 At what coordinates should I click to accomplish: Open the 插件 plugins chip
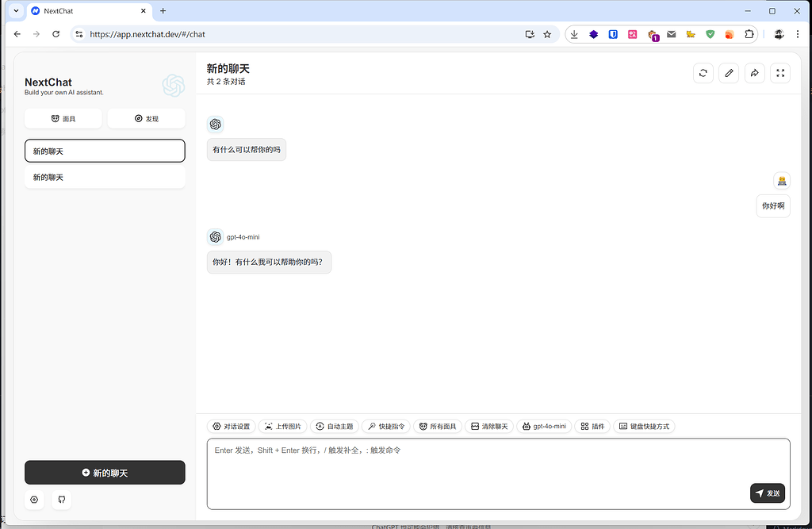tap(592, 427)
